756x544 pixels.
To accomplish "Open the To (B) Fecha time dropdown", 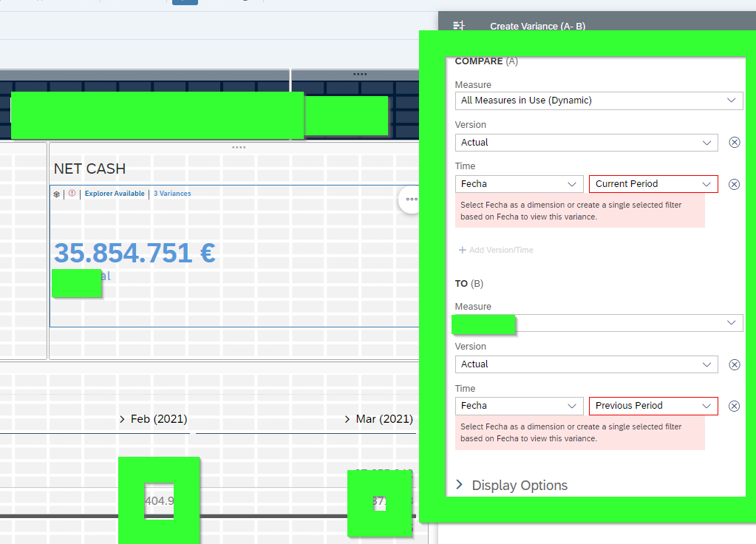I will [x=519, y=406].
